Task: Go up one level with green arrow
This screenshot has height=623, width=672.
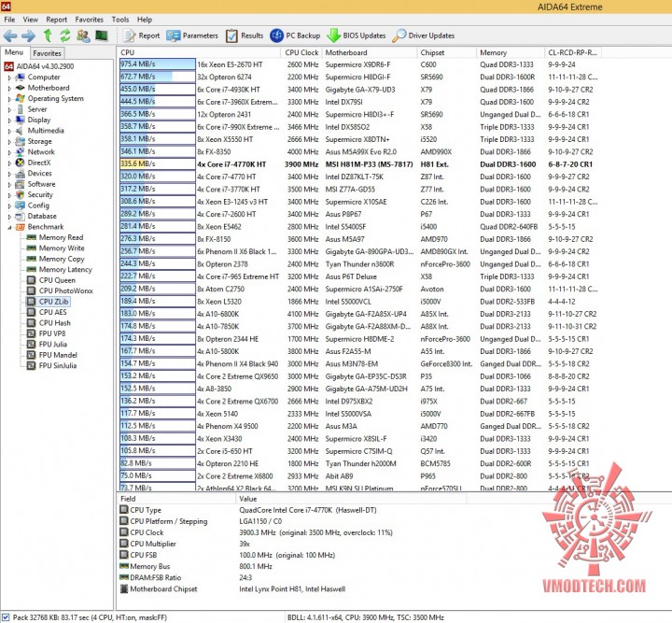Action: point(48,35)
